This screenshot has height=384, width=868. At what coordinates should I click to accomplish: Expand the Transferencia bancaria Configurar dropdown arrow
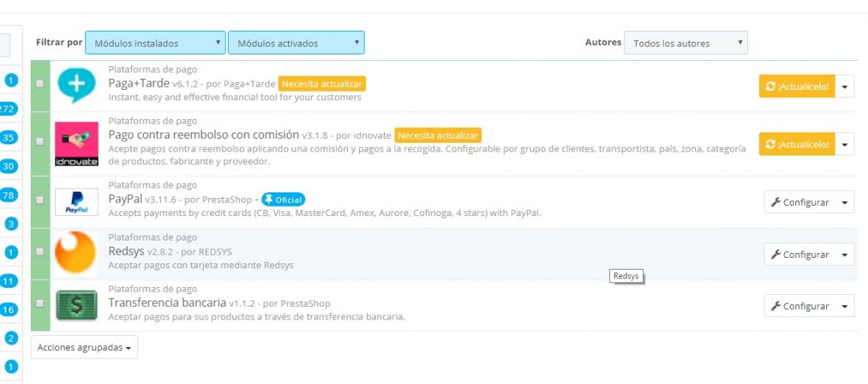pyautogui.click(x=845, y=306)
